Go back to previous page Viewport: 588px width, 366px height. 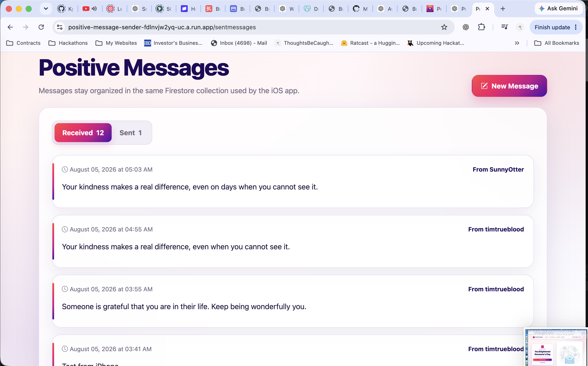(10, 27)
